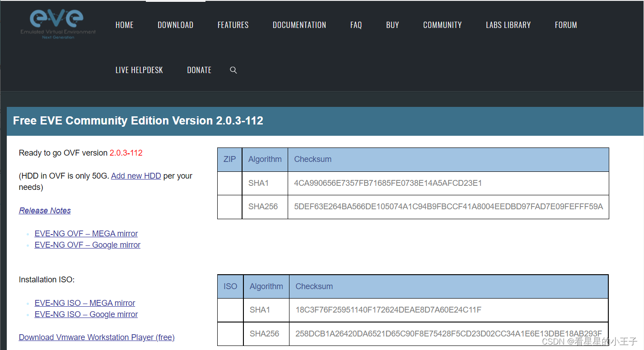644x350 pixels.
Task: Click SHA256 cell in ISO table
Action: pos(266,334)
